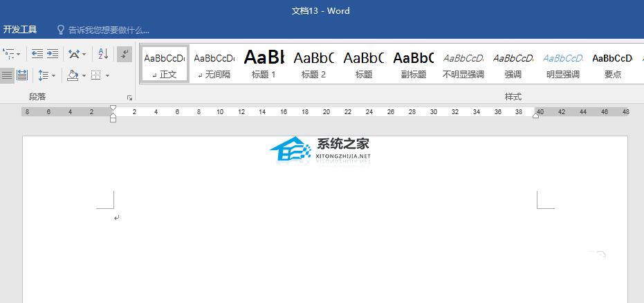The height and width of the screenshot is (303, 644).
Task: Expand the line spacing dropdown arrow
Action: pyautogui.click(x=53, y=76)
